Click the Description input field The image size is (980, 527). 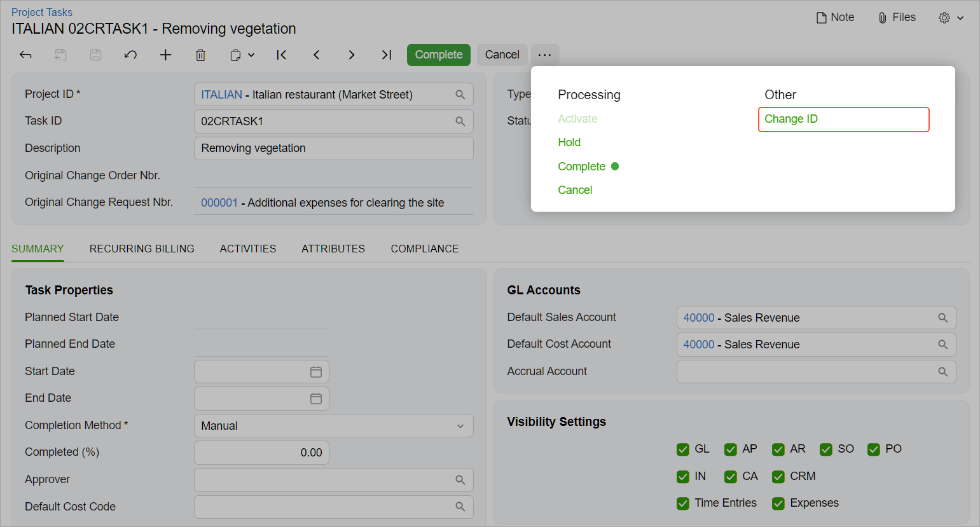point(333,148)
